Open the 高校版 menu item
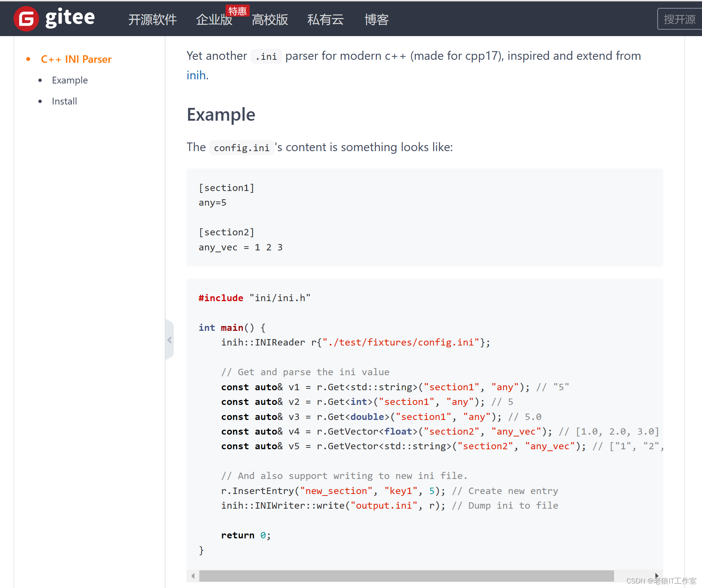 (x=270, y=20)
